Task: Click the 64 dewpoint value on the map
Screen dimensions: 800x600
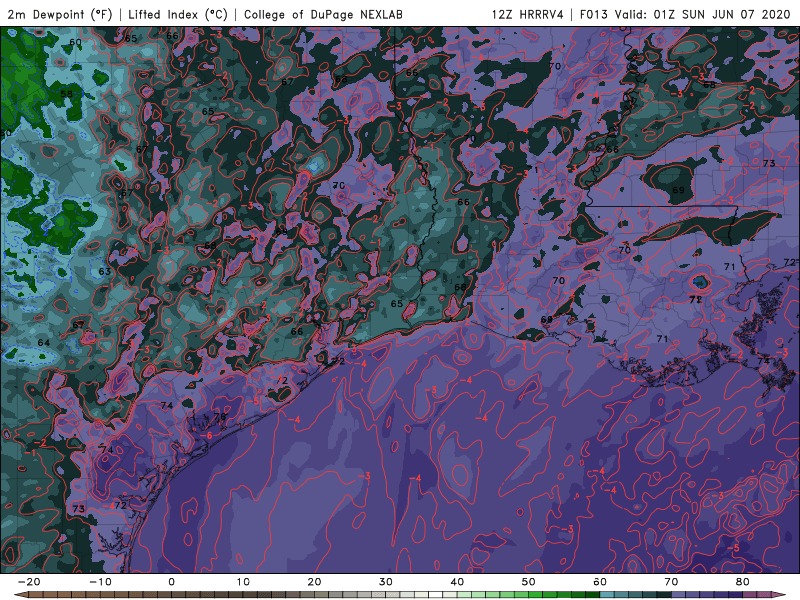Action: click(x=44, y=342)
